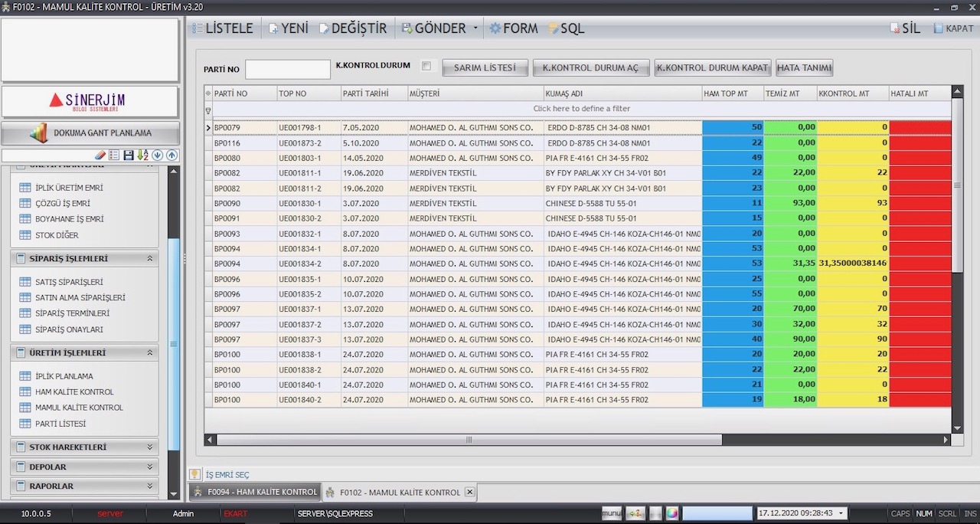Click the BP0090 parti no cell
The image size is (980, 524).
point(244,204)
